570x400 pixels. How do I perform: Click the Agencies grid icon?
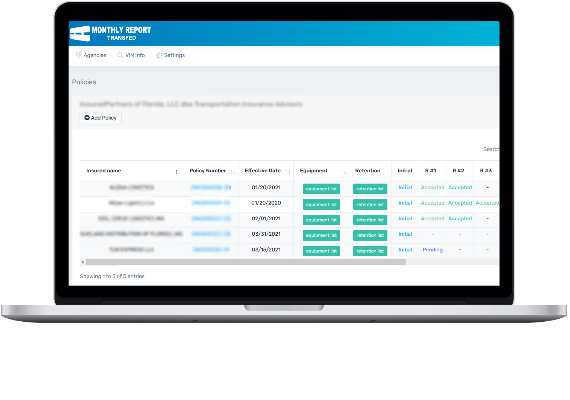(79, 55)
